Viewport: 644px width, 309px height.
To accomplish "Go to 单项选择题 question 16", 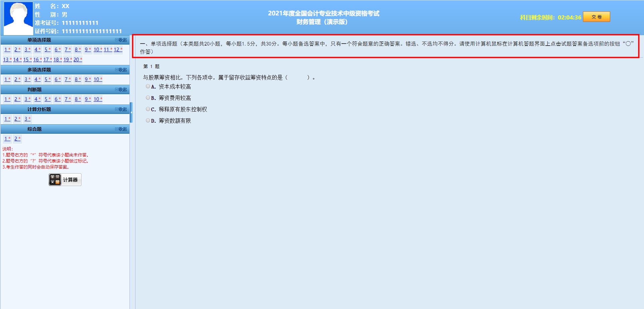I will click(38, 60).
